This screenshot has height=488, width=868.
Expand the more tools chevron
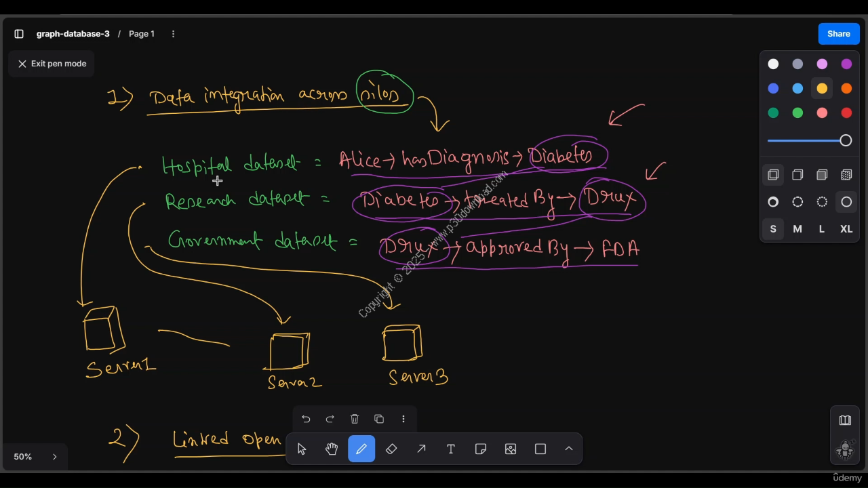(569, 449)
